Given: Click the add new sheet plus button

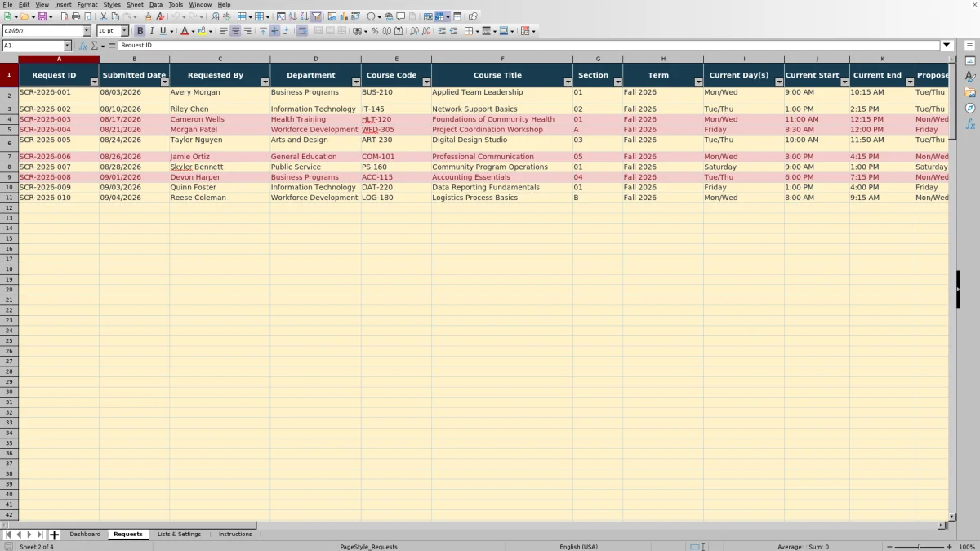Looking at the screenshot, I should (55, 535).
